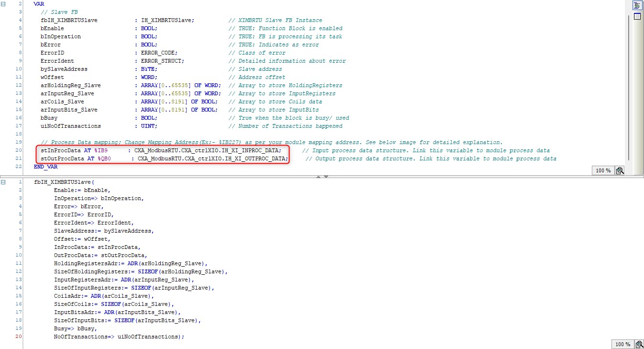This screenshot has width=644, height=349.
Task: Switch to tabular declaration view
Action: pos(637,17)
